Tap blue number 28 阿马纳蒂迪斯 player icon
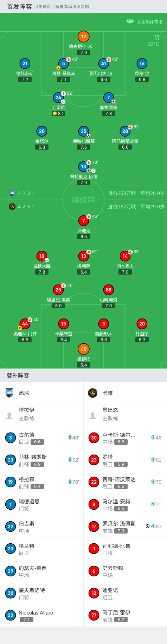 pyautogui.click(x=125, y=131)
